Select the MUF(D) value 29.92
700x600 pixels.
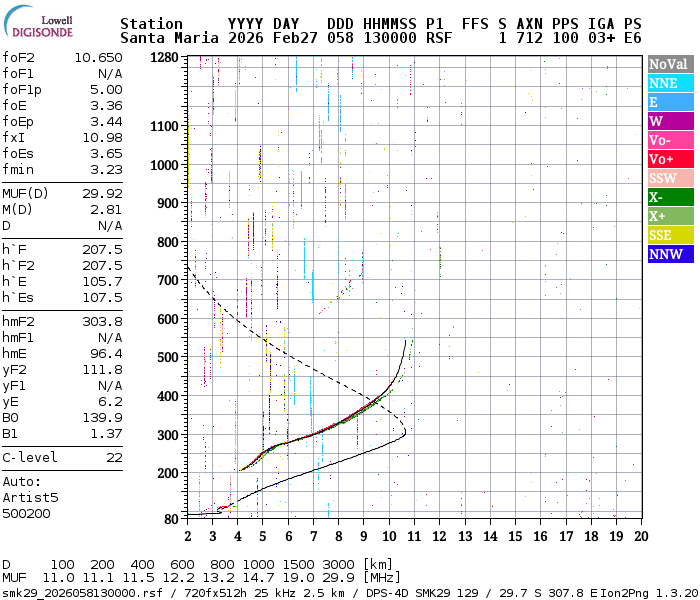click(102, 194)
